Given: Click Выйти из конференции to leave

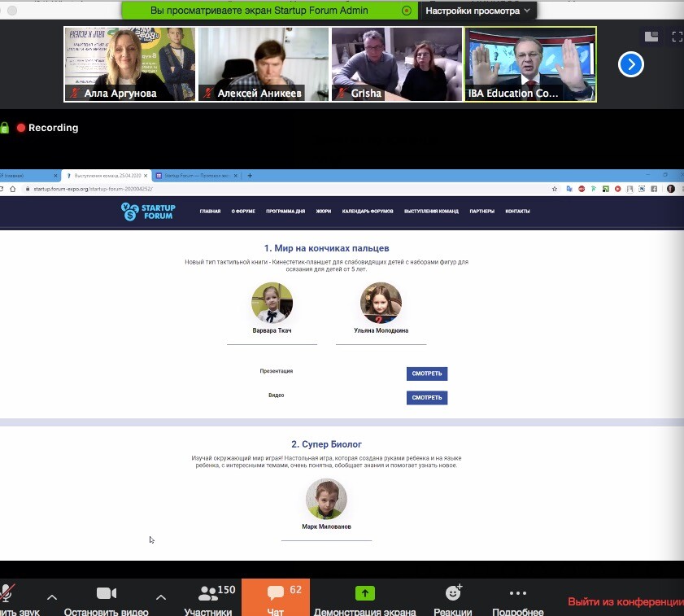Looking at the screenshot, I should 625,602.
